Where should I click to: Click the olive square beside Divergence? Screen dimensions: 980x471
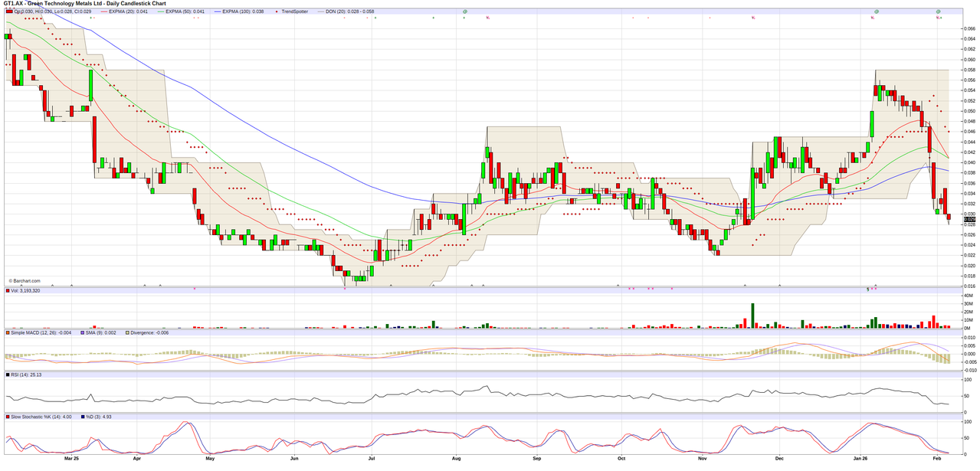(128, 332)
